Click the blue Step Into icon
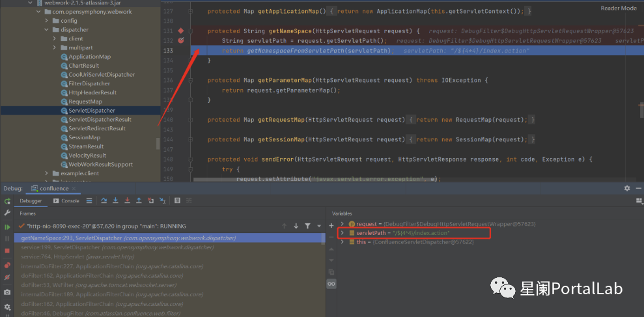This screenshot has width=644, height=317. (x=116, y=200)
